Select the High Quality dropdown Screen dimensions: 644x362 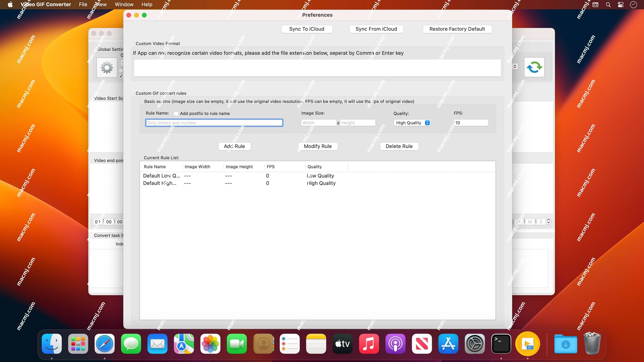pyautogui.click(x=411, y=122)
